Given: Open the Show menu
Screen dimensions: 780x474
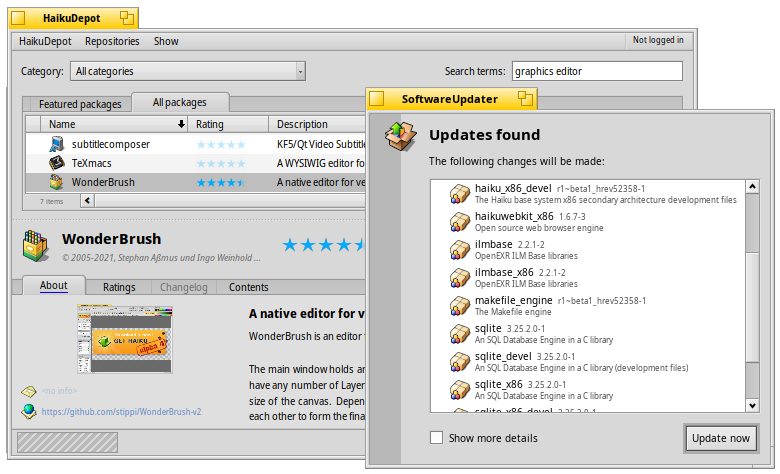Looking at the screenshot, I should pyautogui.click(x=166, y=41).
